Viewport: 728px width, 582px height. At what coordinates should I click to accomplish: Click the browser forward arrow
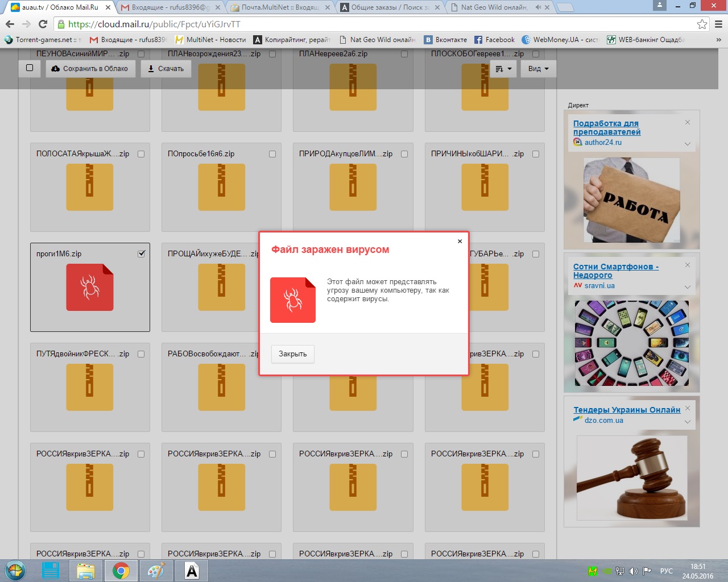pos(26,24)
